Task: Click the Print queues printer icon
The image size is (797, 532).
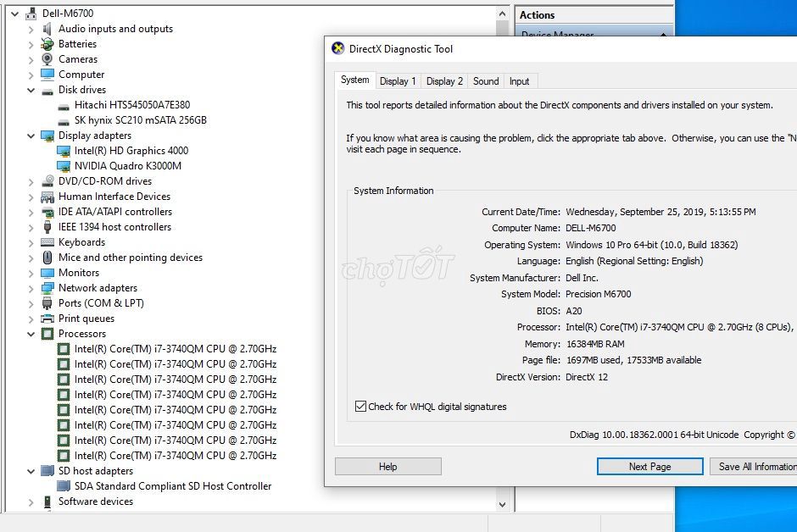Action: (x=47, y=319)
